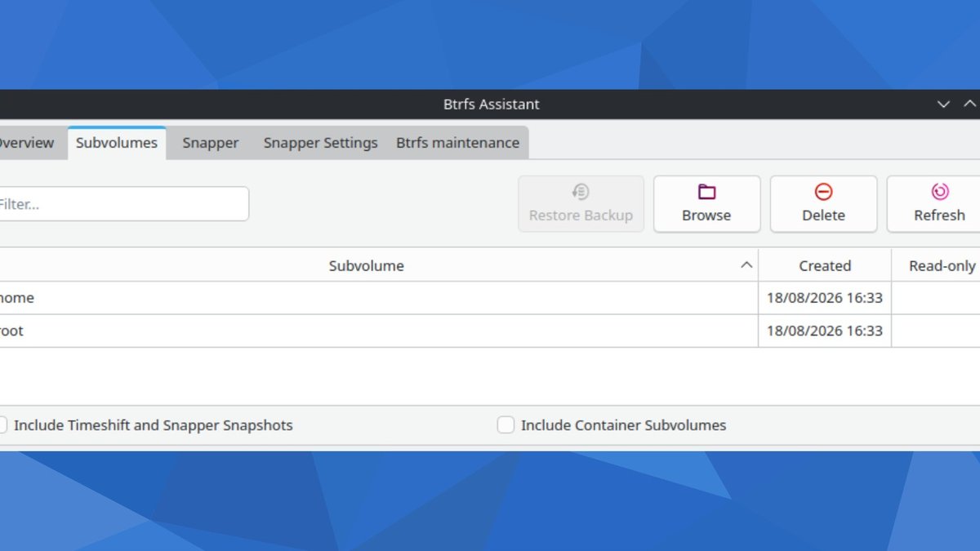Toggle sort arrow on Subvolume column
Image resolution: width=980 pixels, height=551 pixels.
[746, 265]
